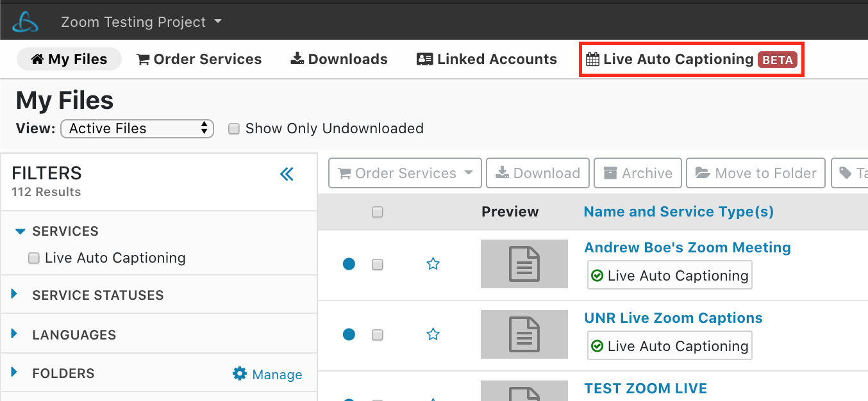Viewport: 868px width, 401px height.
Task: Expand the SERVICE STATUSES filter
Action: (x=15, y=295)
